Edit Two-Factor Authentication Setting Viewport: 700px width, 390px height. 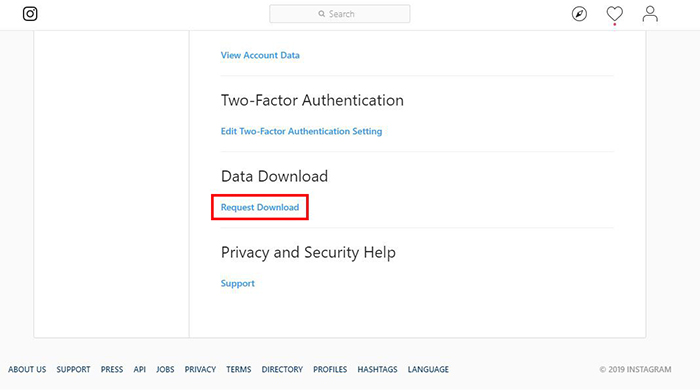301,131
